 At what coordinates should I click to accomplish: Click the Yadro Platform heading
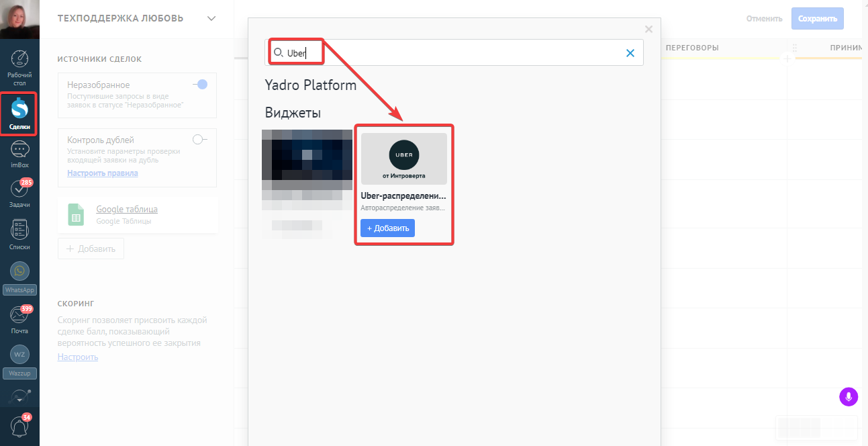(x=311, y=85)
